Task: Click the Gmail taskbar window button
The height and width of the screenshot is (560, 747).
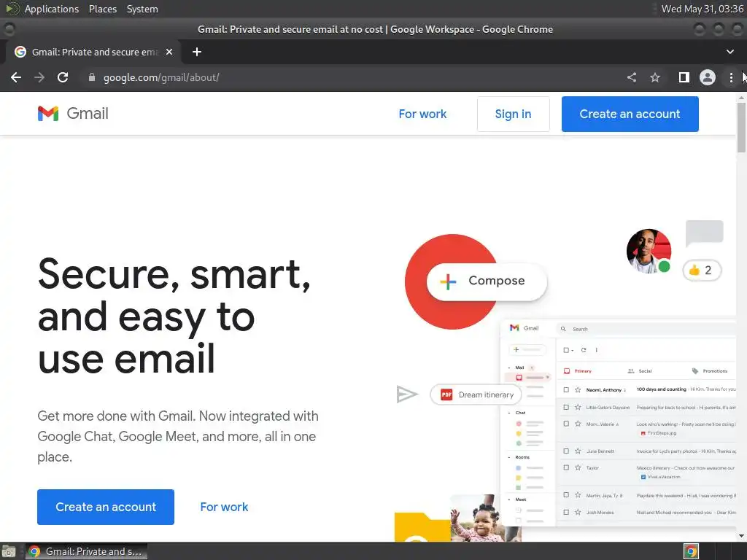Action: click(x=86, y=551)
